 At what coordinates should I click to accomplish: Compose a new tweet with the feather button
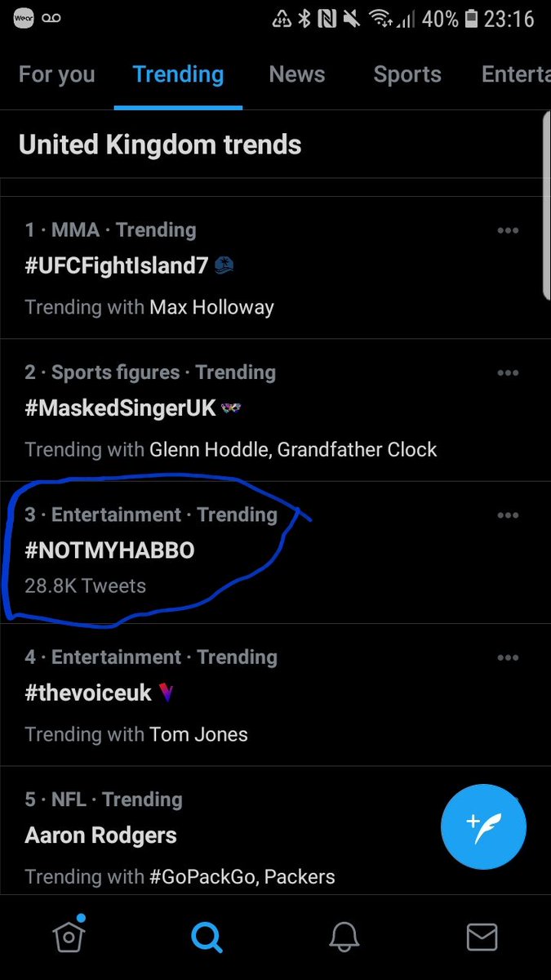[x=483, y=826]
